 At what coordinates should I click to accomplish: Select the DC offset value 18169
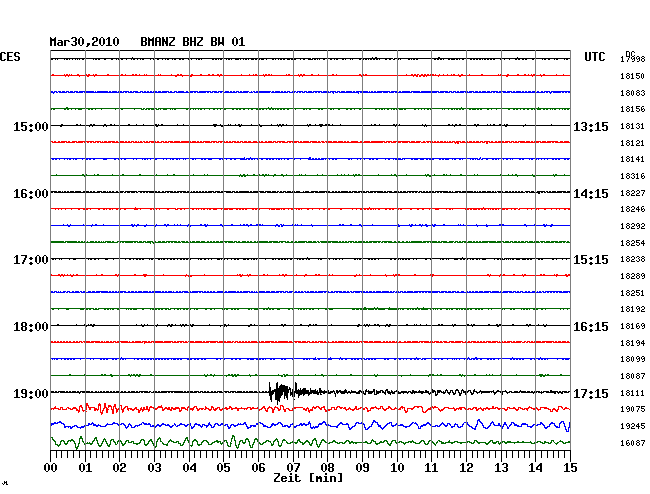click(x=633, y=326)
